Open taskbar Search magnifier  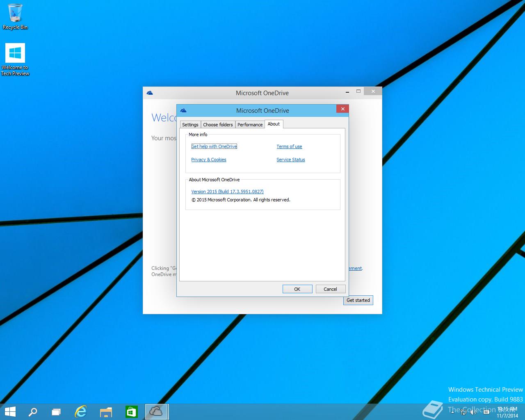[x=32, y=411]
